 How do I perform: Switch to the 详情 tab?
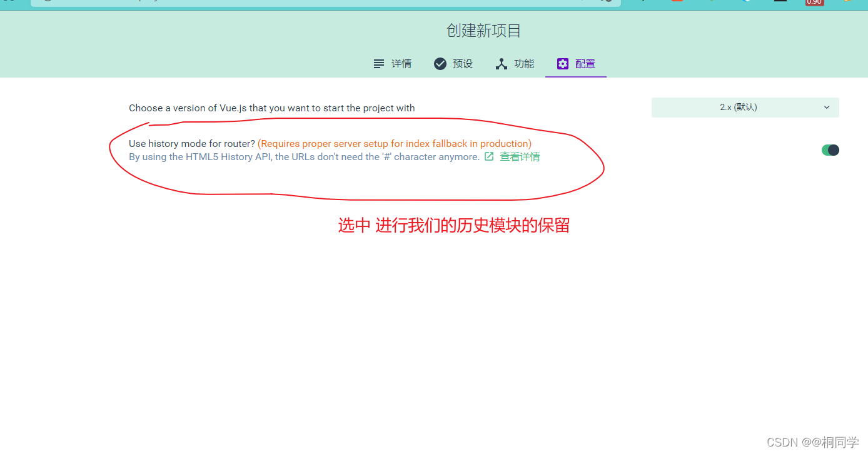[392, 64]
